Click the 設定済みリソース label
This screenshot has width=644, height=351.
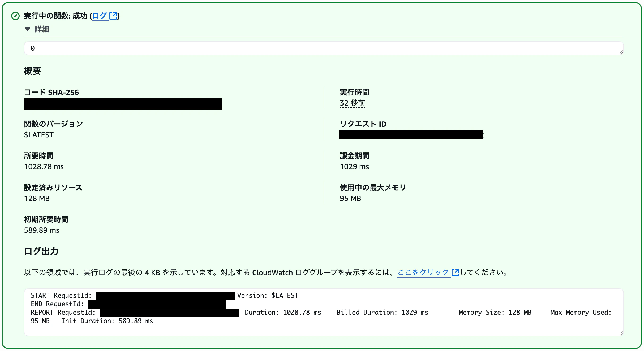point(53,188)
